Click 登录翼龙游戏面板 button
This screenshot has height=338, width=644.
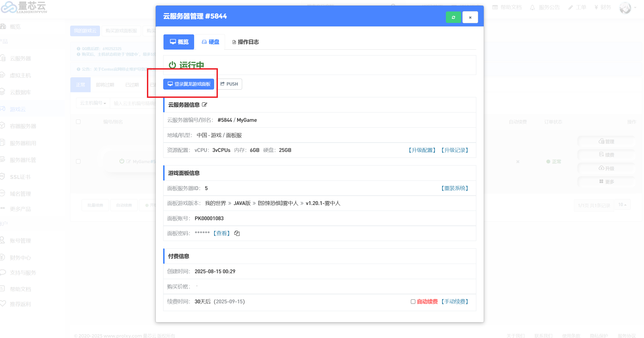click(189, 84)
